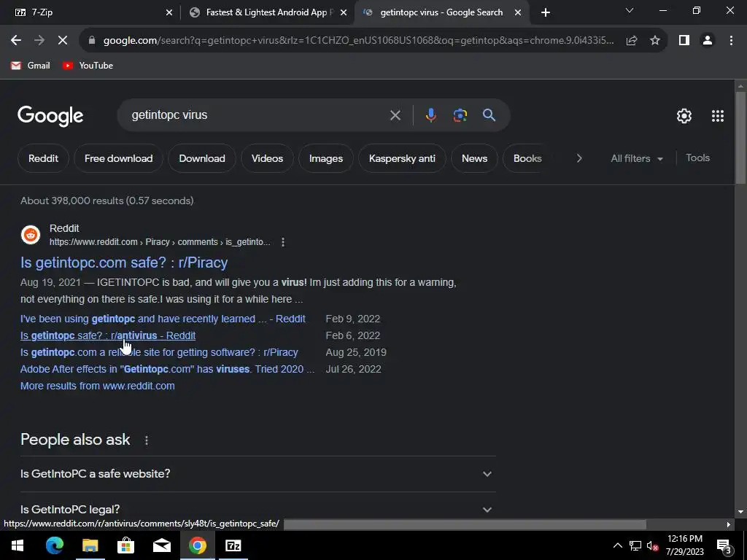Open 'Adobe After effects in Getintopc.com' link

click(168, 370)
